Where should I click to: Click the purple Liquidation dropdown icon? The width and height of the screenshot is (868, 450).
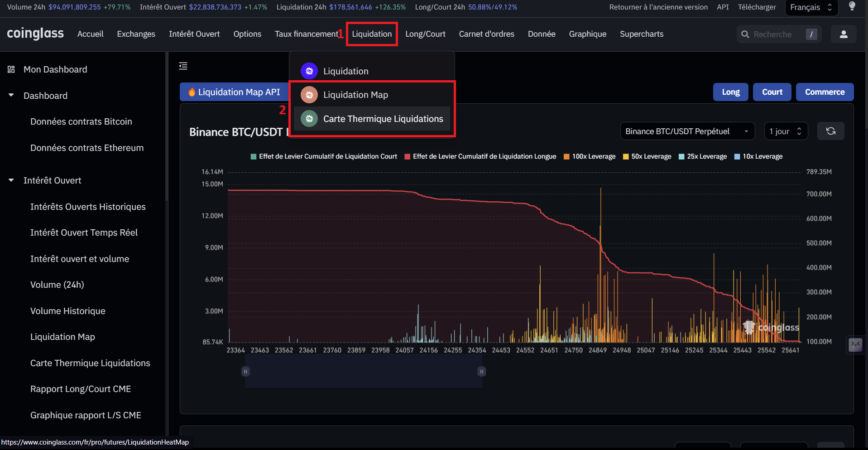(x=309, y=71)
